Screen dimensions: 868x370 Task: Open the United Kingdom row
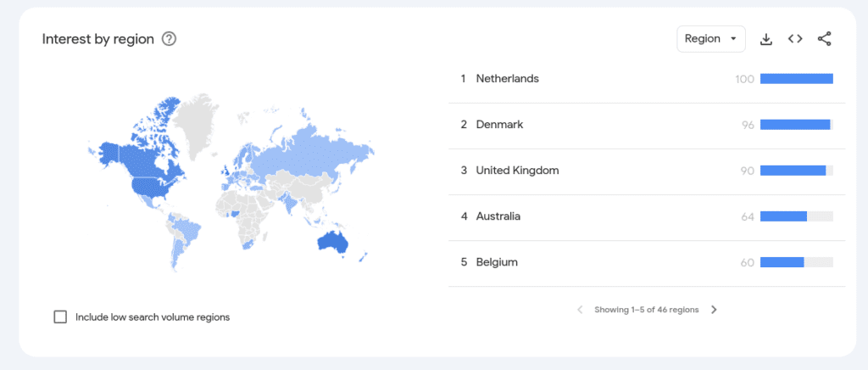517,171
